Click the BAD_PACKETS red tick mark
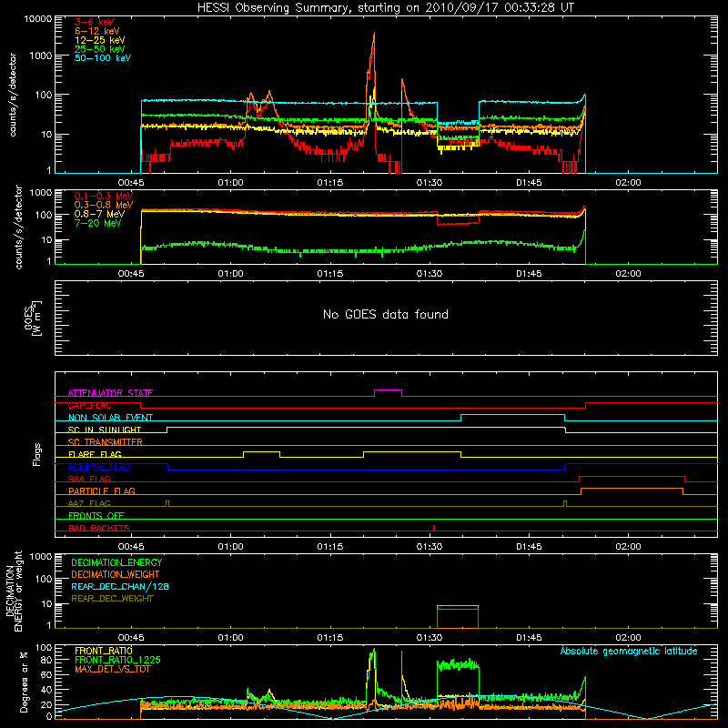The height and width of the screenshot is (728, 728). coord(434,528)
